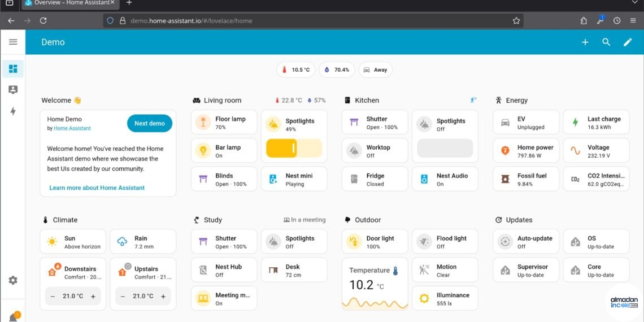Click the Fossil fuel icon
The height and width of the screenshot is (322, 644).
(505, 179)
